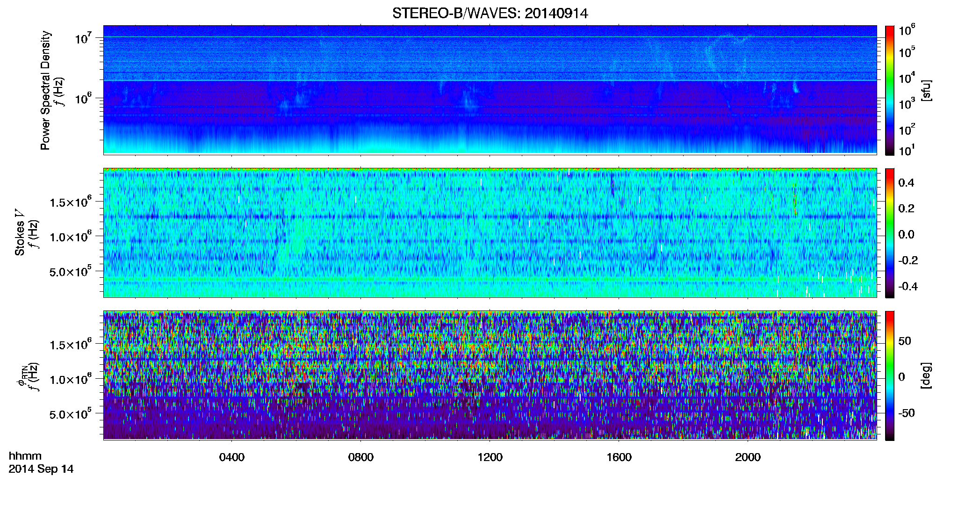
Task: Click the 1200 time tick label
Action: [490, 457]
